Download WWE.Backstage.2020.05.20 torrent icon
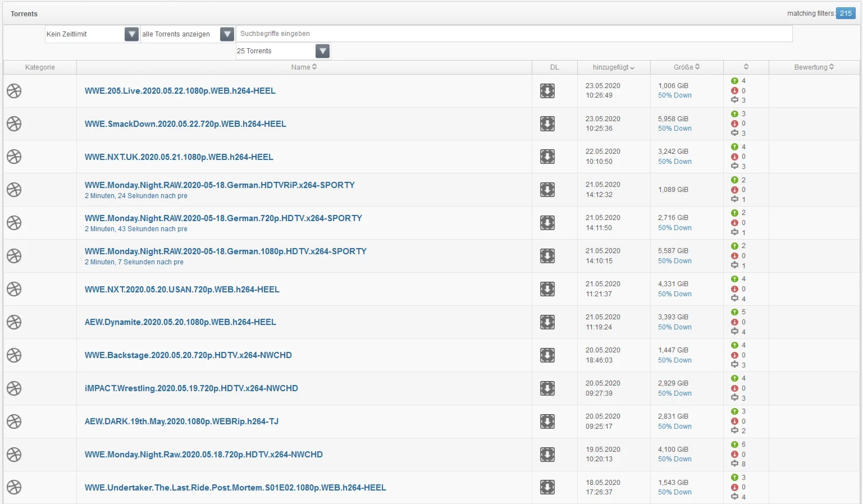Screen dimensions: 863x504 [x=547, y=355]
